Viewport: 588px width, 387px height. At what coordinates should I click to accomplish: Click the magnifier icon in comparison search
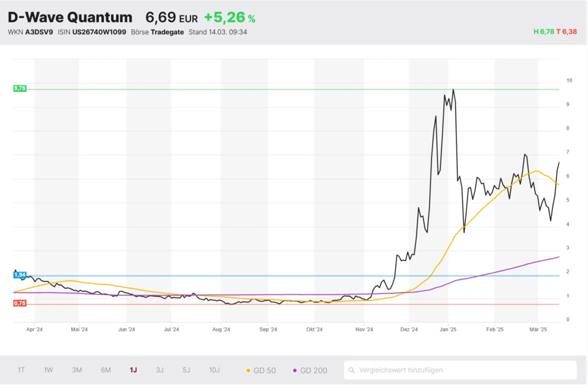click(x=352, y=370)
